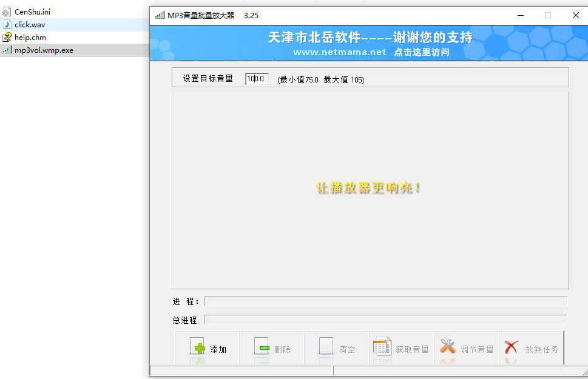The image size is (588, 379).
Task: Click the 进程 progress bar
Action: tap(385, 301)
